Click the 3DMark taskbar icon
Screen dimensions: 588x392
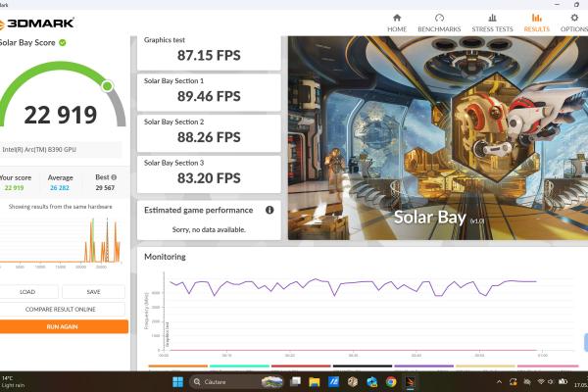point(411,382)
